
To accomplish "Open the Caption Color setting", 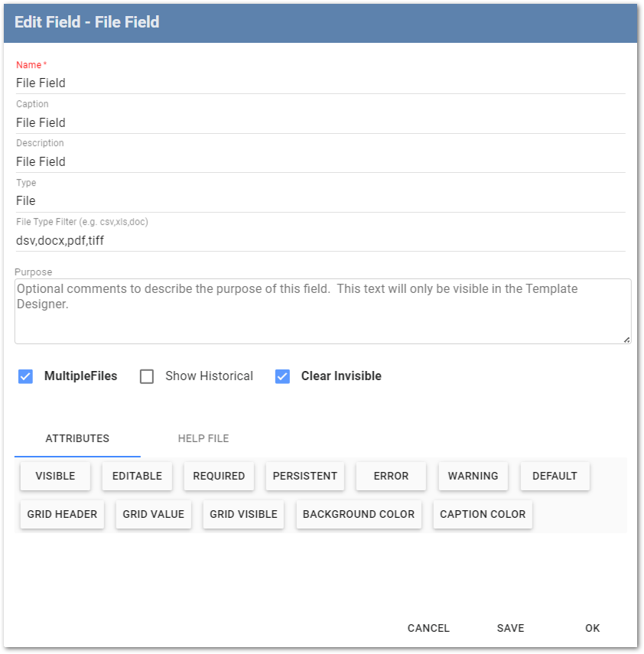I will coord(483,514).
